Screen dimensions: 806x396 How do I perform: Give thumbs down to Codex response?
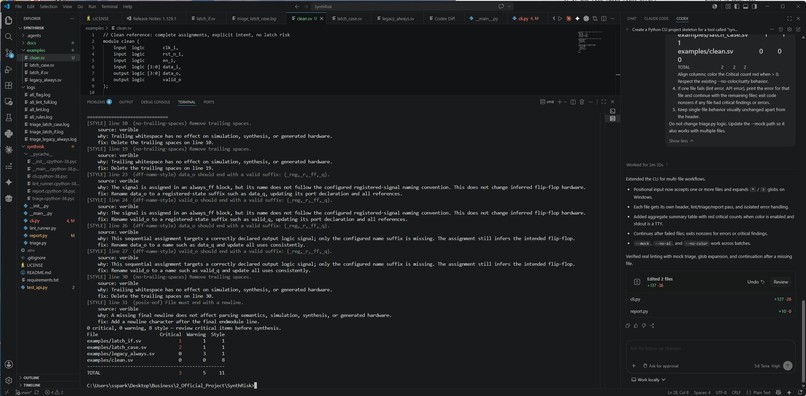(x=644, y=325)
